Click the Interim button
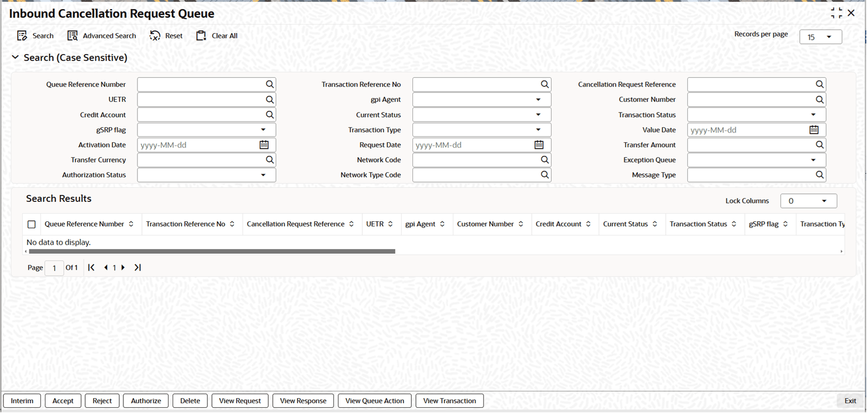 pyautogui.click(x=22, y=401)
